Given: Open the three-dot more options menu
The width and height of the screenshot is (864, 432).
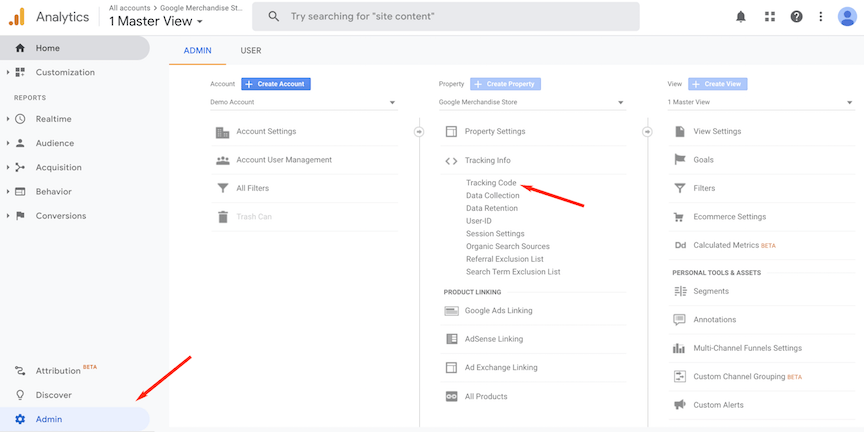Looking at the screenshot, I should (x=820, y=17).
